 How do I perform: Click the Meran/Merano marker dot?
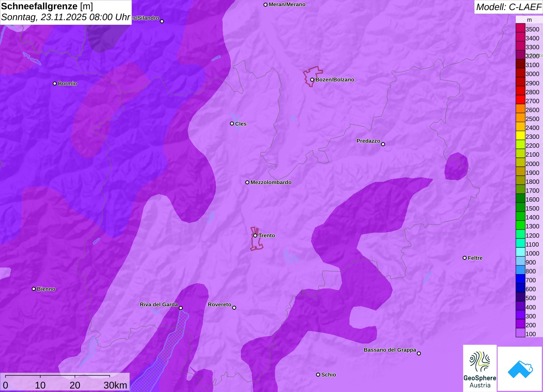click(266, 5)
